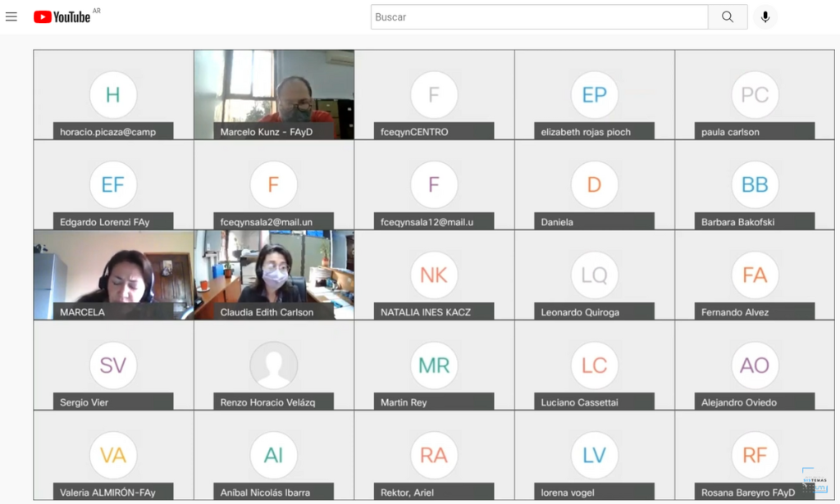This screenshot has width=840, height=504.
Task: Select the 'MR' avatar for Martin Rey
Action: pos(434,366)
